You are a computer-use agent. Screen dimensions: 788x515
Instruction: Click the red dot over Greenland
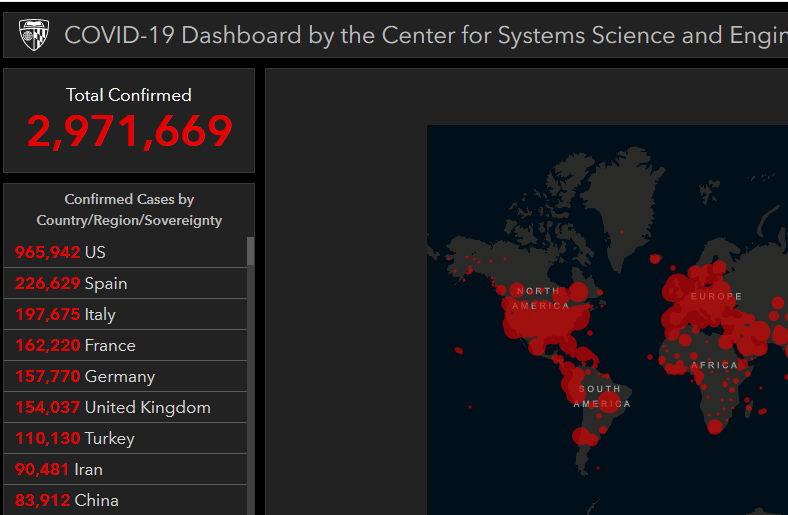622,232
